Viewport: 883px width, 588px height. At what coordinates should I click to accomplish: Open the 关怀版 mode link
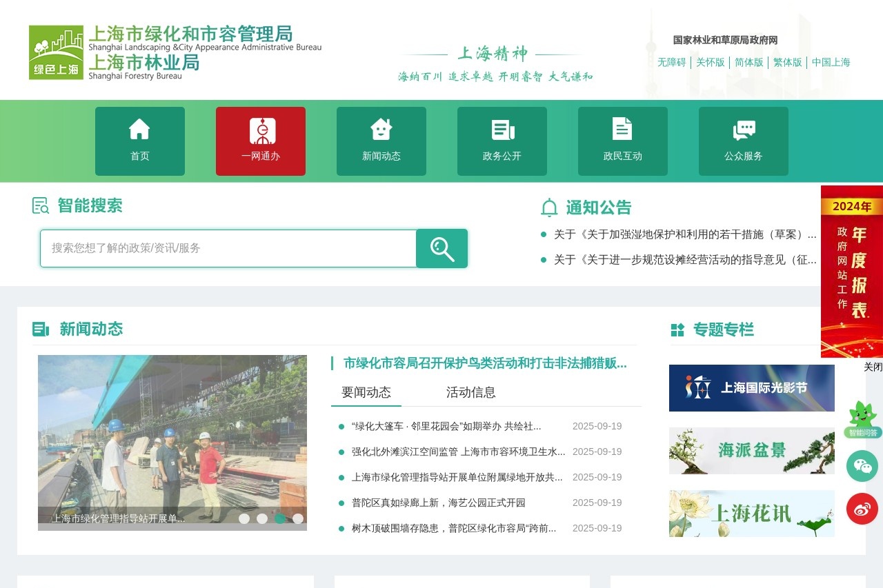pos(709,62)
